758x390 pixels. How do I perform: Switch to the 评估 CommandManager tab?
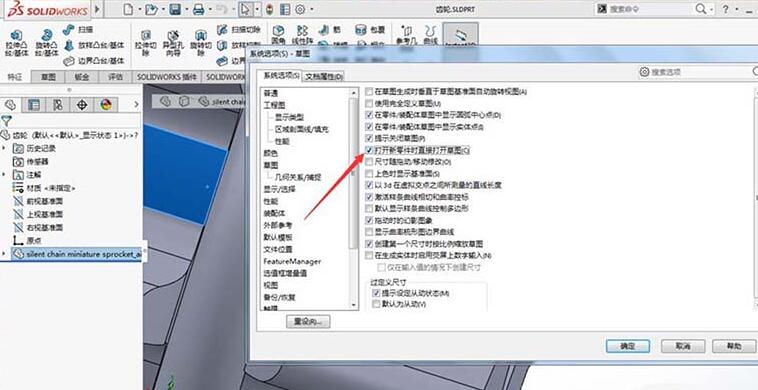[115, 77]
